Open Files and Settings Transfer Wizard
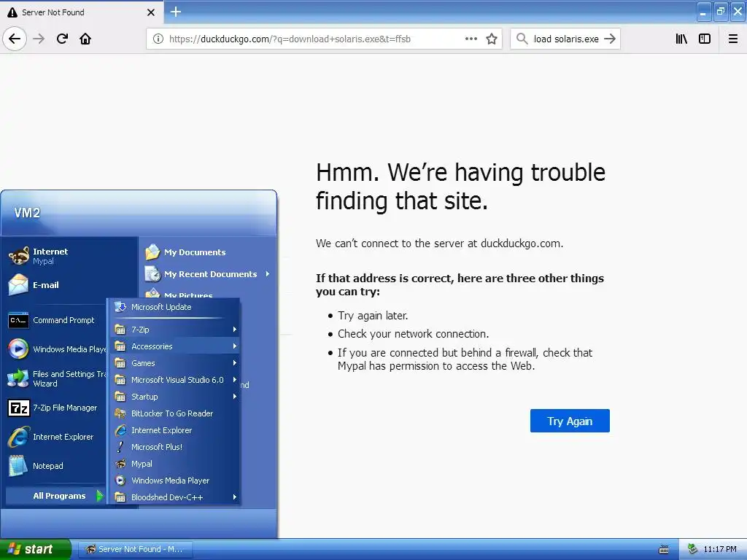Screen dimensions: 747x560 point(55,378)
